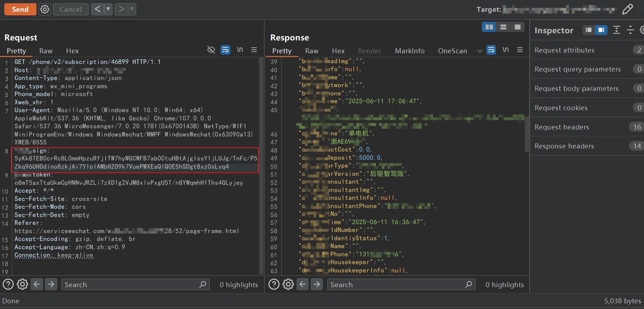Switch Request view to Raw tab
Image resolution: width=644 pixels, height=309 pixels.
click(x=46, y=51)
